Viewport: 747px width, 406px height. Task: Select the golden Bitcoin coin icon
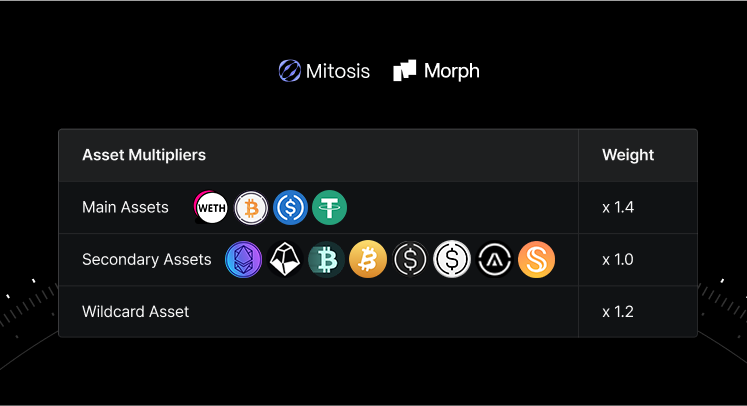coord(368,259)
